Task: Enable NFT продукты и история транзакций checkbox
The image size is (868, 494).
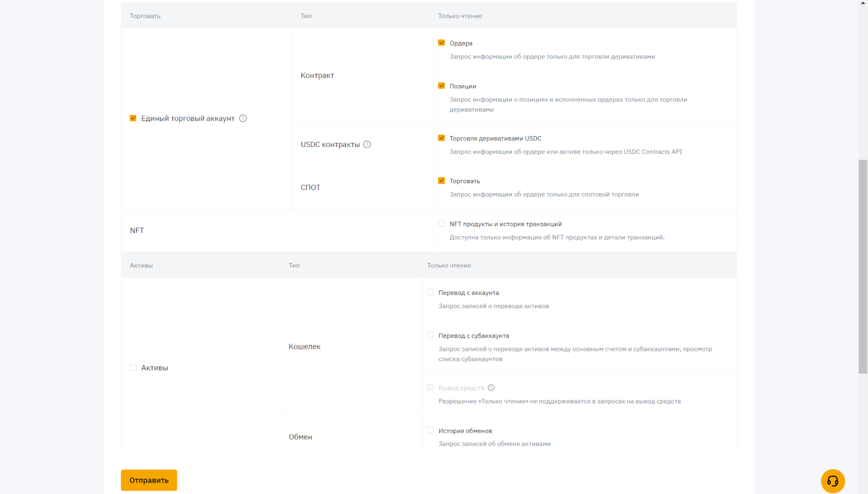Action: click(442, 223)
